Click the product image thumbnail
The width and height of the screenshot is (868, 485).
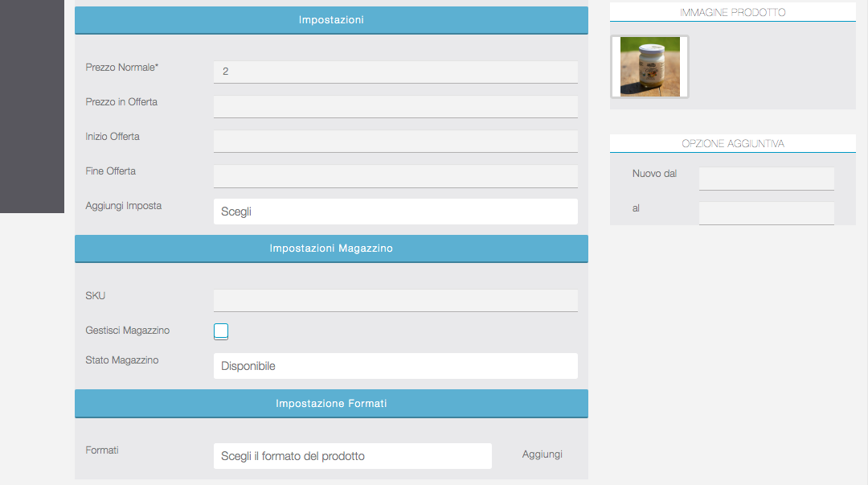(649, 67)
